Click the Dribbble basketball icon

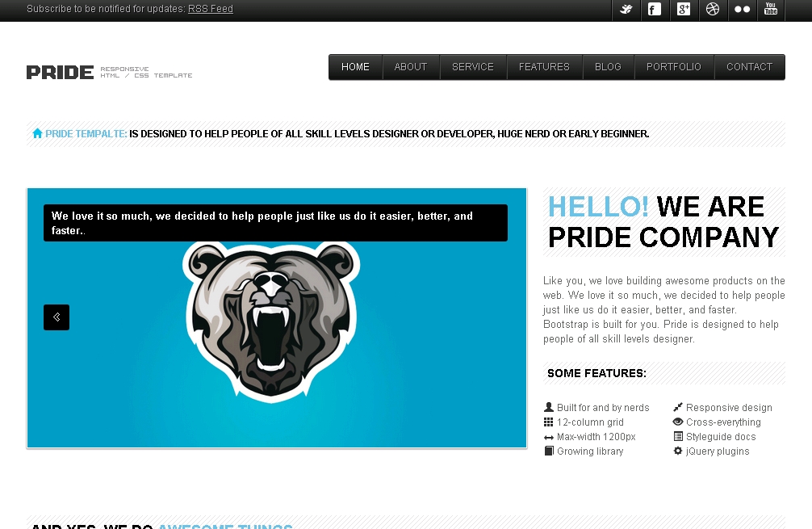[x=713, y=10]
